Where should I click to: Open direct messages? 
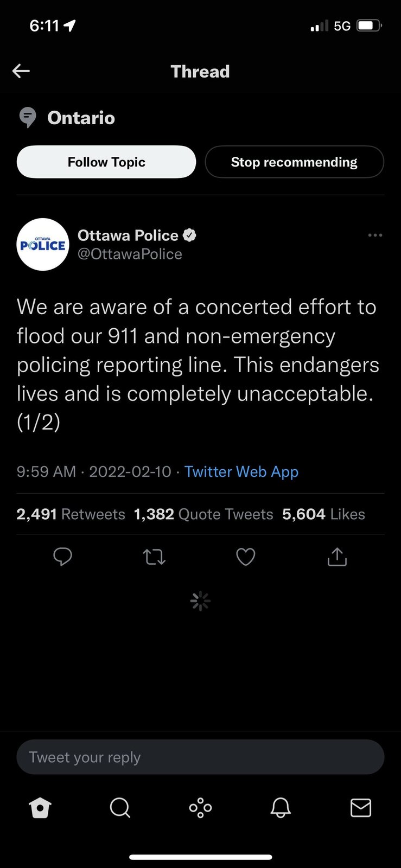(x=361, y=808)
